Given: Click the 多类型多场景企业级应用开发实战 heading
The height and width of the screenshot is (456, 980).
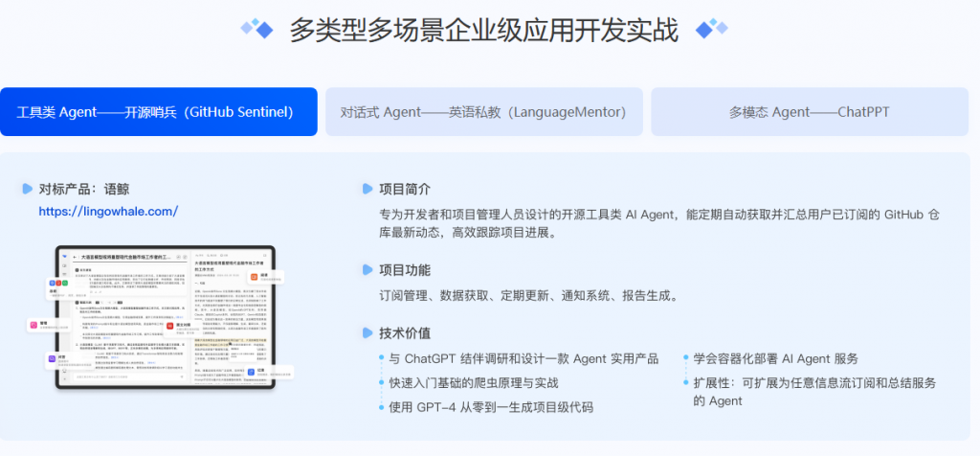Looking at the screenshot, I should pyautogui.click(x=483, y=31).
